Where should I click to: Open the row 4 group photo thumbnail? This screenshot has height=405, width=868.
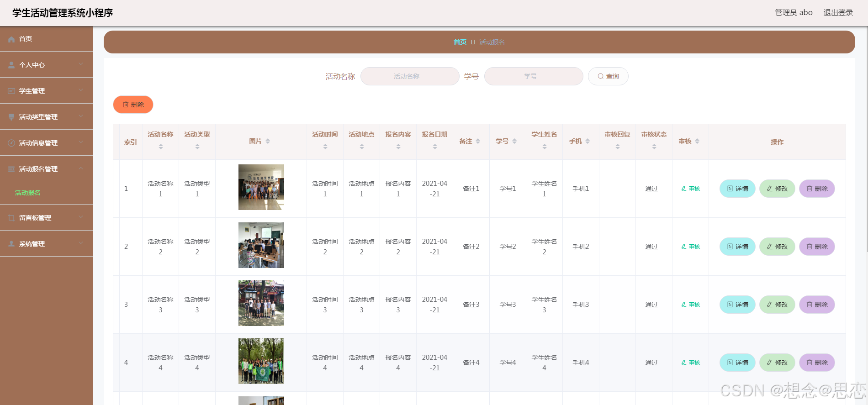pos(261,361)
